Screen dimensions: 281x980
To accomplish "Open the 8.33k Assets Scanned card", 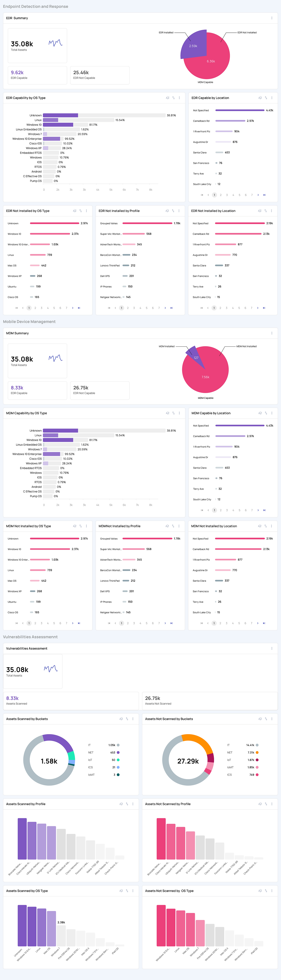I will (71, 701).
